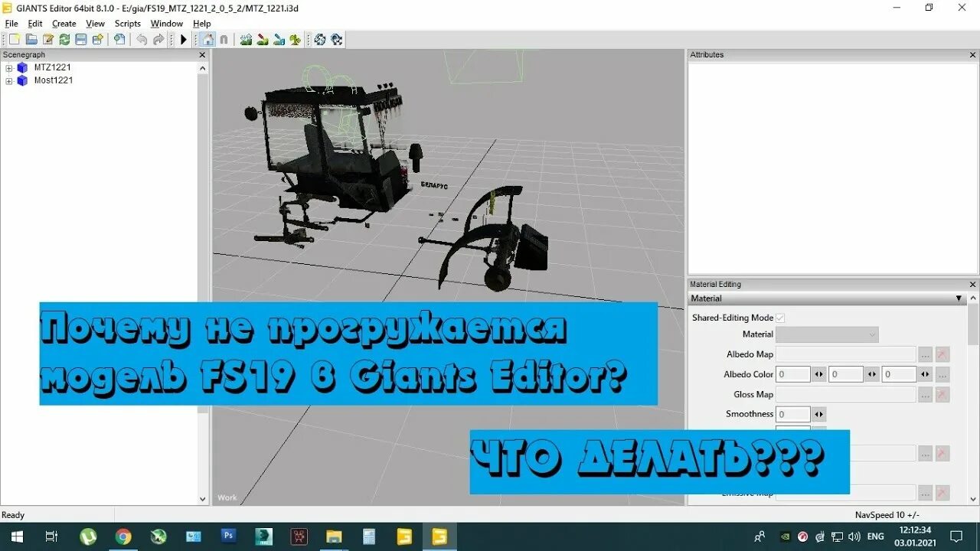Image resolution: width=980 pixels, height=551 pixels.
Task: Click the Save floppy disk icon
Action: point(80,40)
